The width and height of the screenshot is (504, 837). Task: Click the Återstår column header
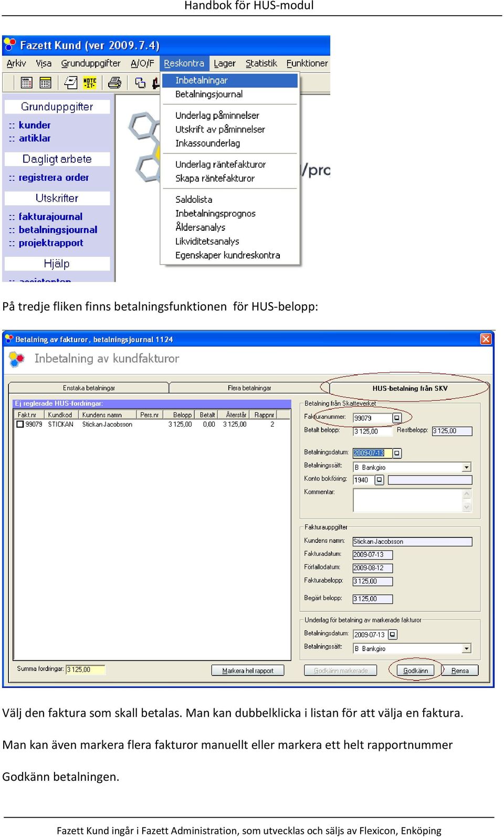pos(234,415)
